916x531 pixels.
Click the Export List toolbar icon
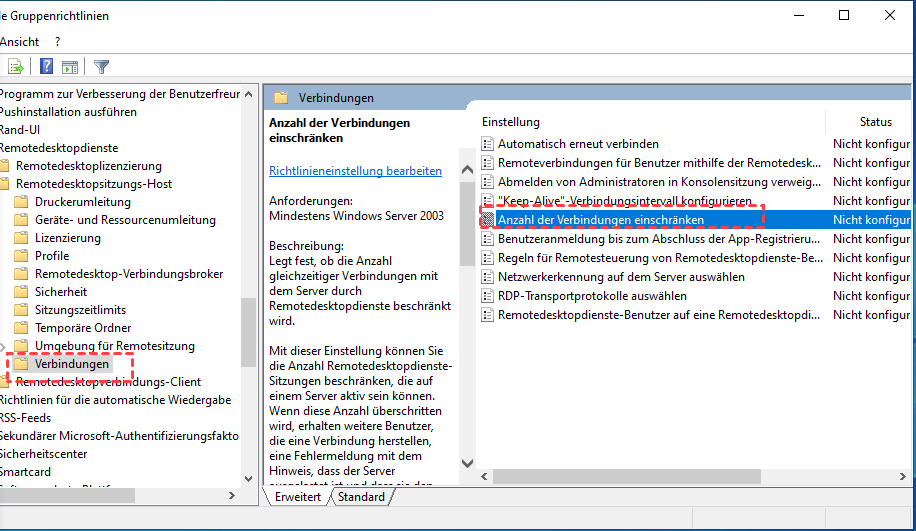[x=16, y=67]
